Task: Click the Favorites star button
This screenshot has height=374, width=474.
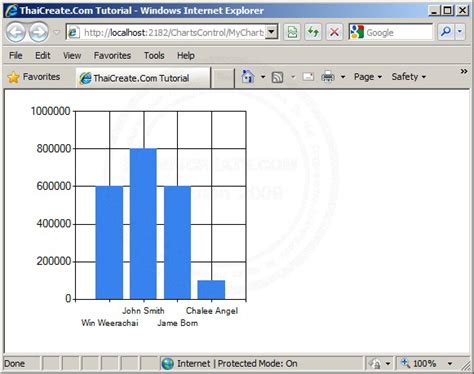Action: [x=34, y=77]
